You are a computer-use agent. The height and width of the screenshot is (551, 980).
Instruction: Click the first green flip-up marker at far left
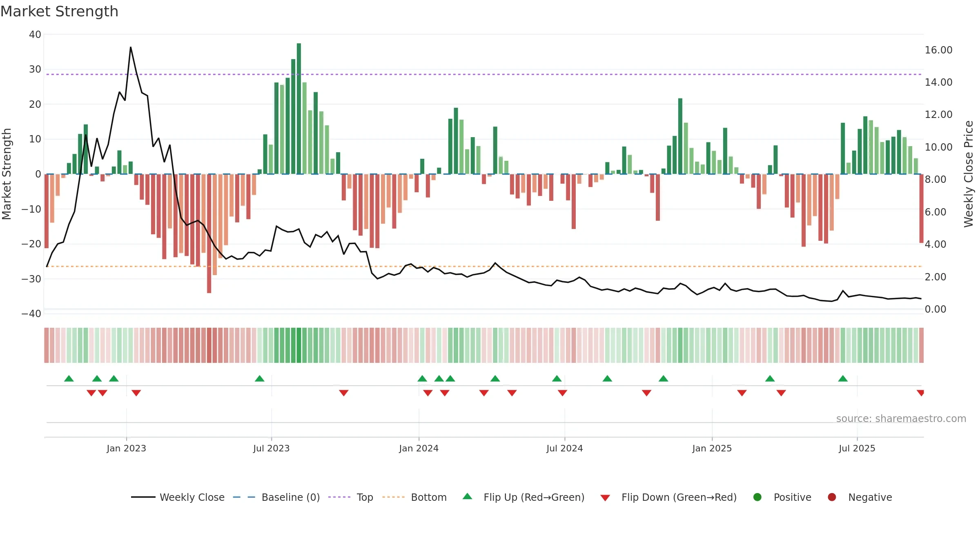[x=69, y=378]
